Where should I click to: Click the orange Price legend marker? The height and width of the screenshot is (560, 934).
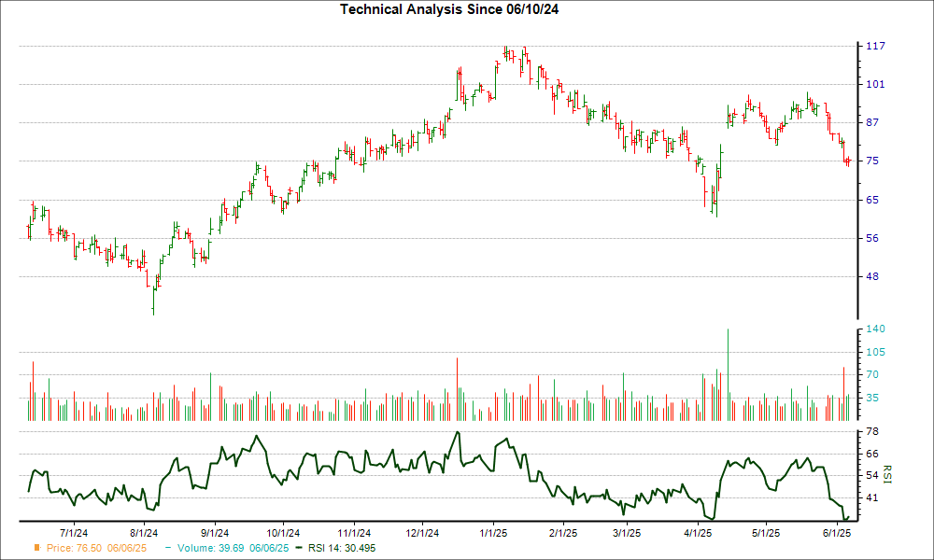(x=37, y=548)
